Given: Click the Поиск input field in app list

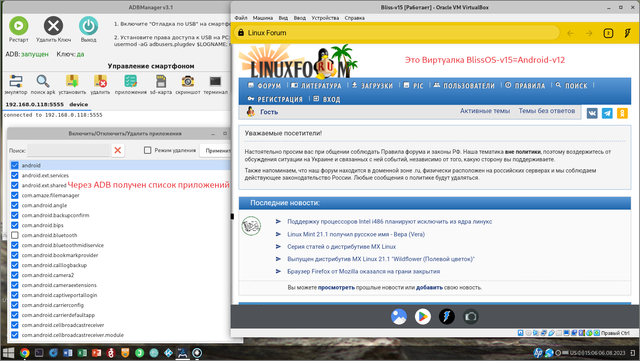Looking at the screenshot, I should click(69, 150).
